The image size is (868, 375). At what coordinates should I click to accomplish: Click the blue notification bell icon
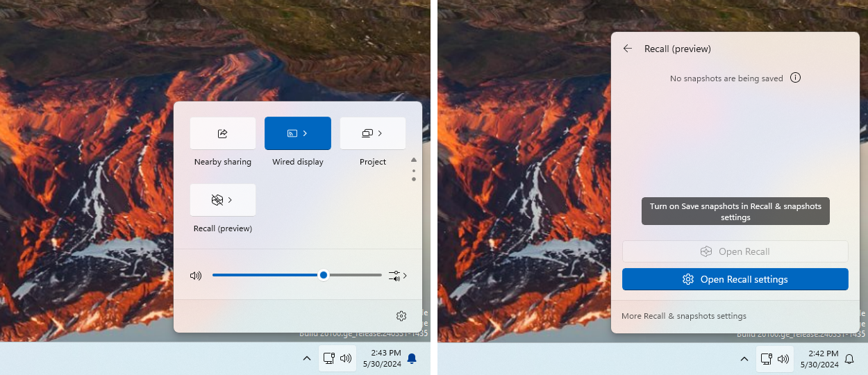(x=412, y=358)
